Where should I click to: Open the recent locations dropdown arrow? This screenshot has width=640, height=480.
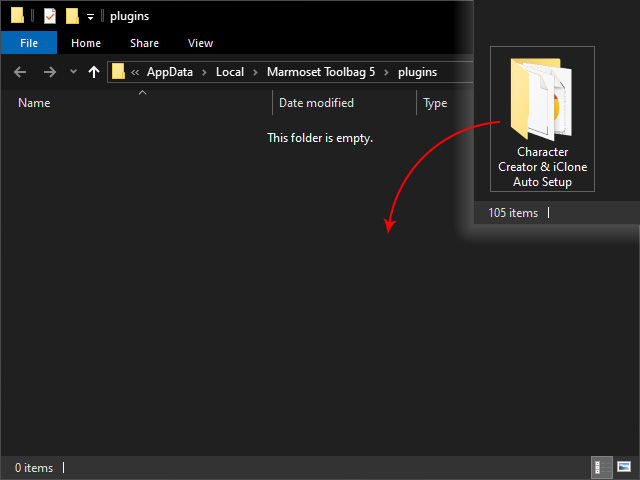(x=73, y=72)
